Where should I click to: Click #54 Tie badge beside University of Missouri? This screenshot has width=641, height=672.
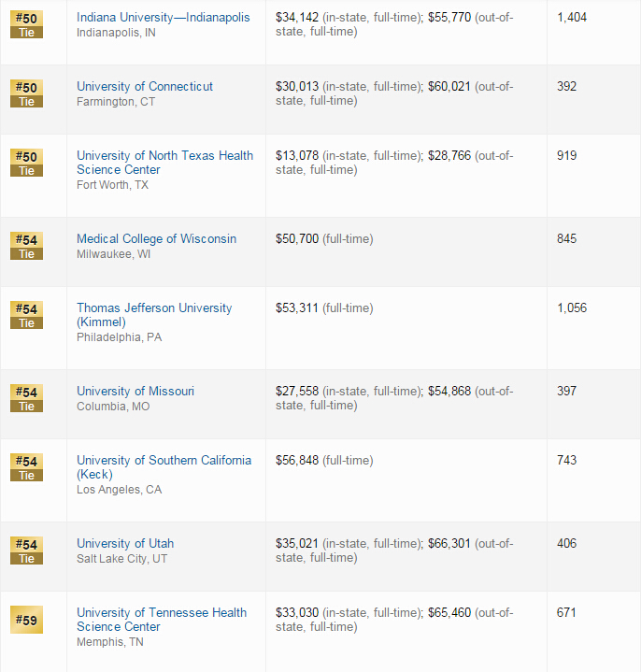pyautogui.click(x=26, y=398)
